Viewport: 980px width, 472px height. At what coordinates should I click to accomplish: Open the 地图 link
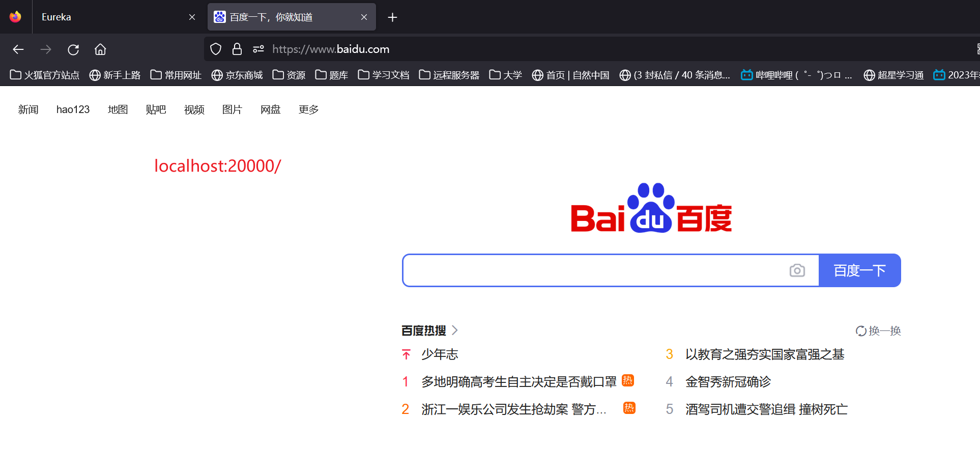(118, 109)
